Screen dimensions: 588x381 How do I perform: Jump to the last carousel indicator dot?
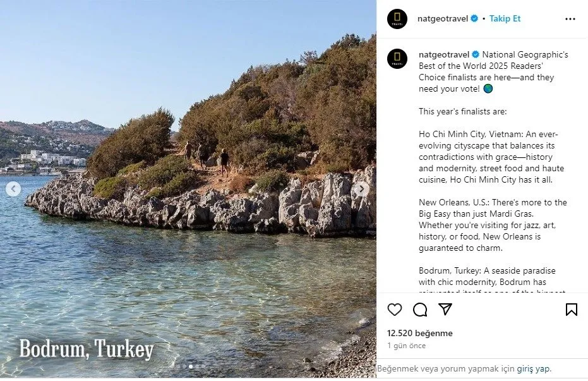click(x=203, y=366)
